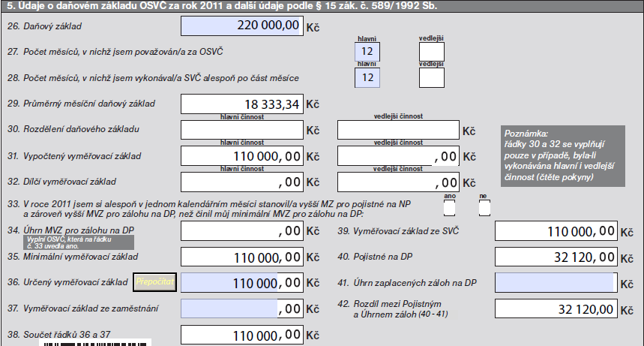Screen dimensions: 644x346
Task: Focus row 30 vedlejší činnost field
Action: pyautogui.click(x=398, y=131)
